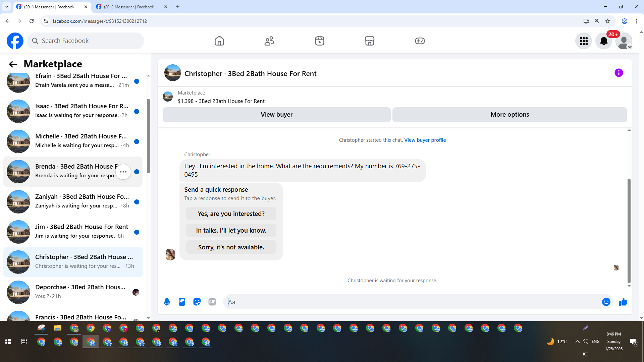Select Christopher's conversation in the list
This screenshot has width=644, height=362.
click(73, 262)
